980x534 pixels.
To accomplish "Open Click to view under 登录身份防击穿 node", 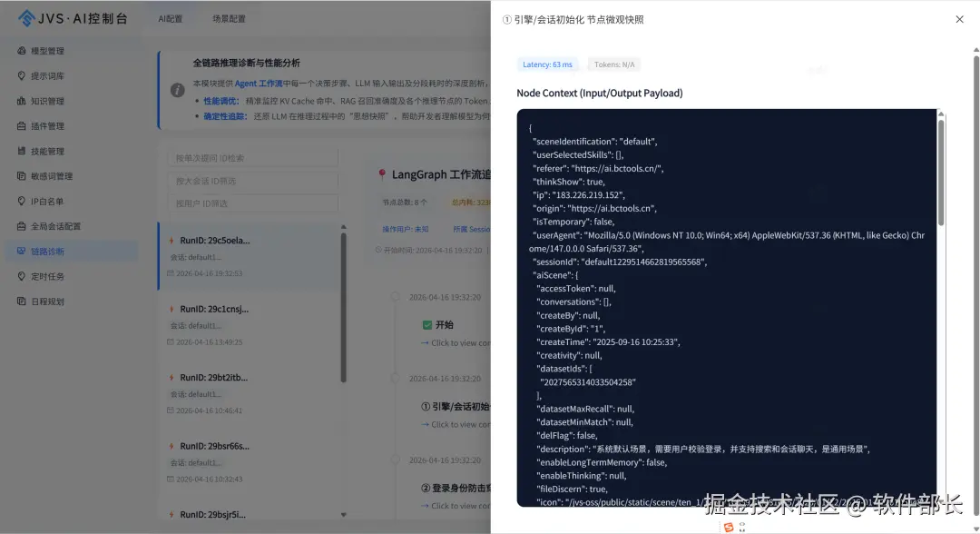I will click(456, 505).
